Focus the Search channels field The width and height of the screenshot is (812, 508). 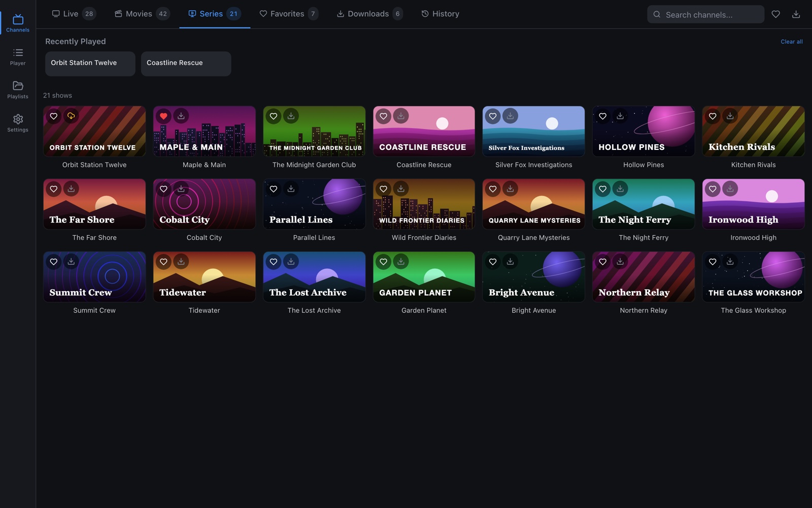click(x=705, y=14)
